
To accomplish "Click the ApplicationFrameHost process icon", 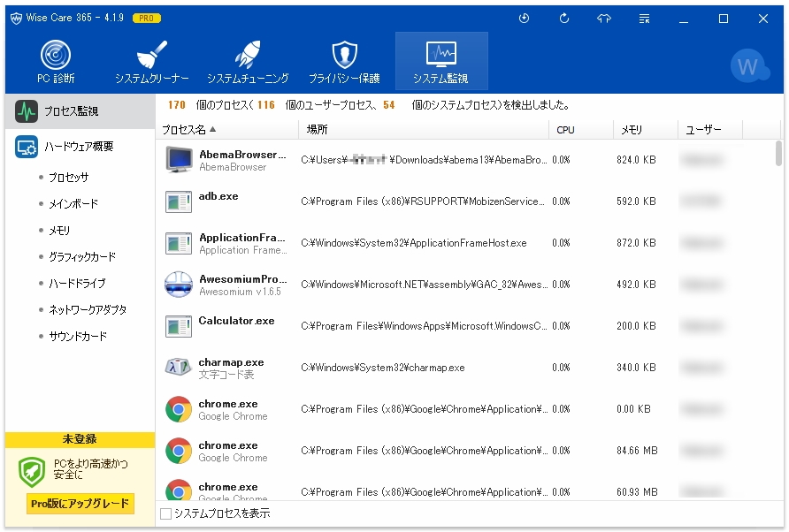I will tap(179, 243).
